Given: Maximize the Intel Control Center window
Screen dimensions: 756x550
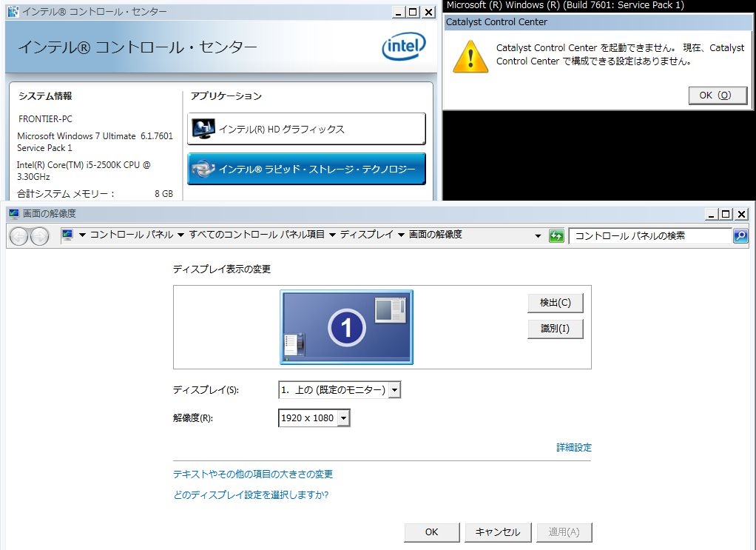Looking at the screenshot, I should [x=414, y=12].
